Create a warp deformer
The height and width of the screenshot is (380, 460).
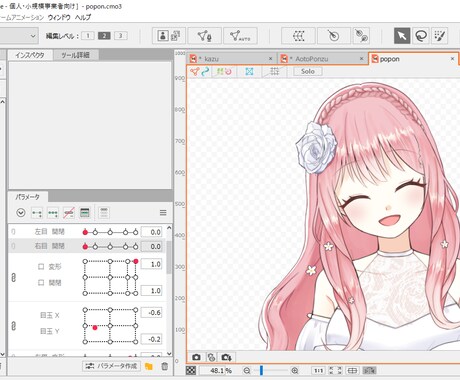(298, 36)
